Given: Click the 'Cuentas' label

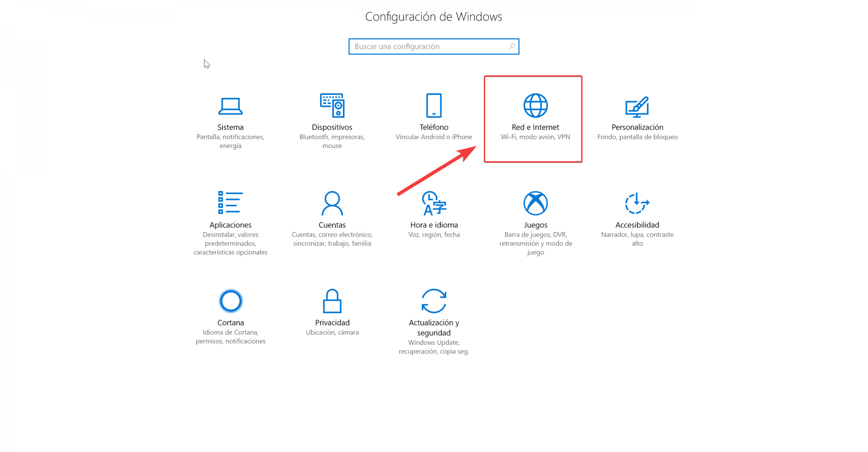Looking at the screenshot, I should (332, 225).
